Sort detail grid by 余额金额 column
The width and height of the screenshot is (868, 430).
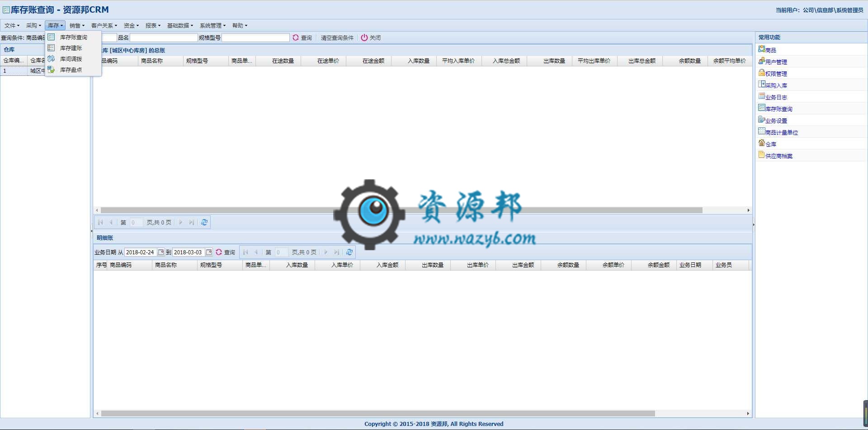654,265
